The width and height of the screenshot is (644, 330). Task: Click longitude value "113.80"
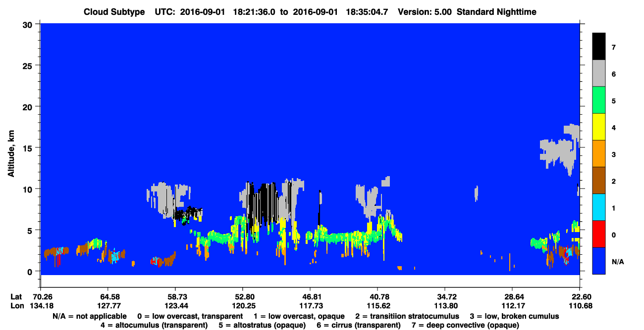tap(445, 306)
